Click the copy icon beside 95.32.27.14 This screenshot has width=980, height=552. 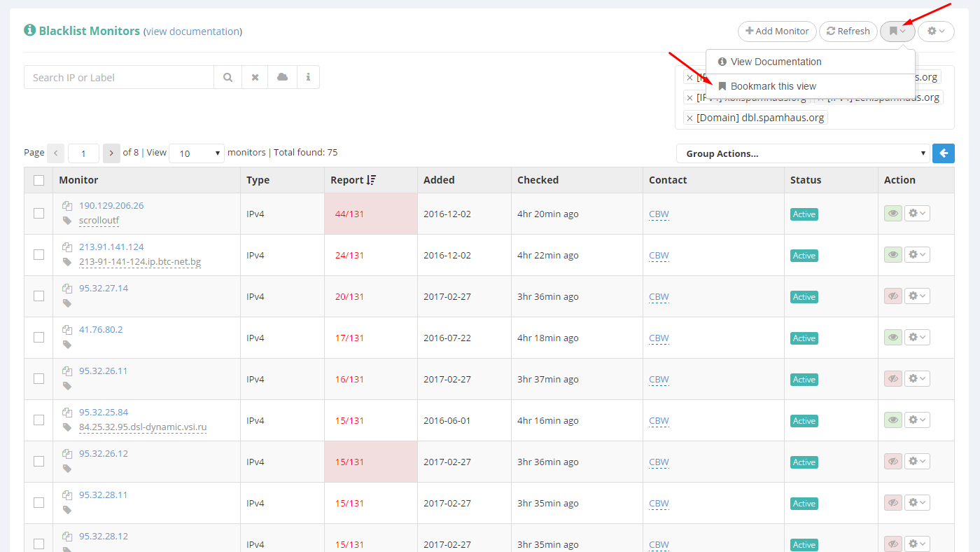[x=67, y=289]
